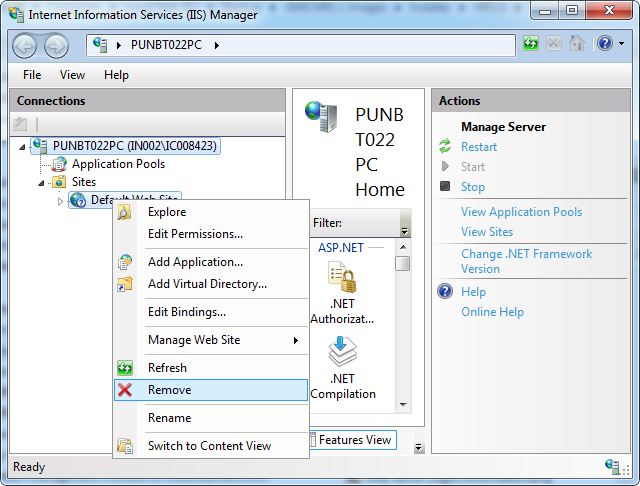The height and width of the screenshot is (486, 640).
Task: Open the View menu in menu bar
Action: [72, 75]
